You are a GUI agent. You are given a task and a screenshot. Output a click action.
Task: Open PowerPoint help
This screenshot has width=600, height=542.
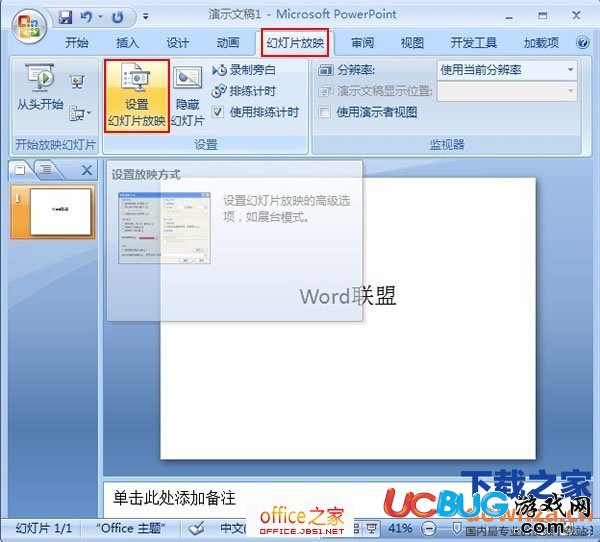[x=582, y=42]
